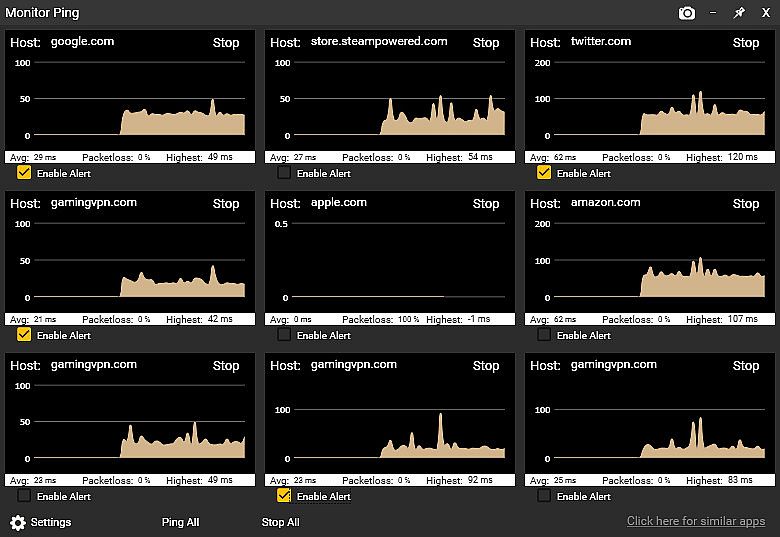Click the camera screenshot icon
Viewport: 780px width, 537px height.
[687, 13]
